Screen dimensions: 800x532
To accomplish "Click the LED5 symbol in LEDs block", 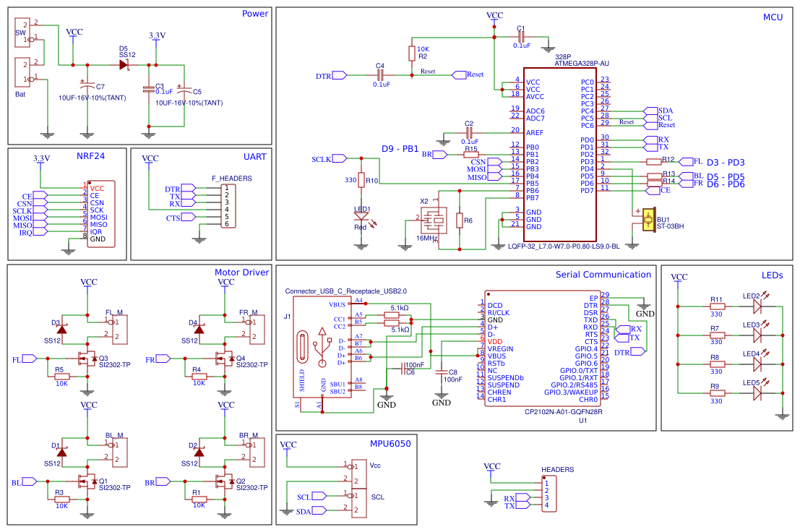I will (x=757, y=392).
